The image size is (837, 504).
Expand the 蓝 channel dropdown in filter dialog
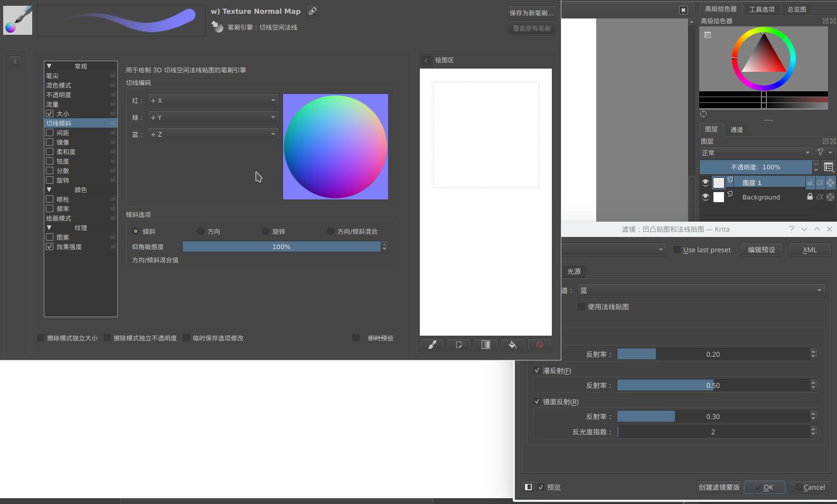[x=701, y=290]
